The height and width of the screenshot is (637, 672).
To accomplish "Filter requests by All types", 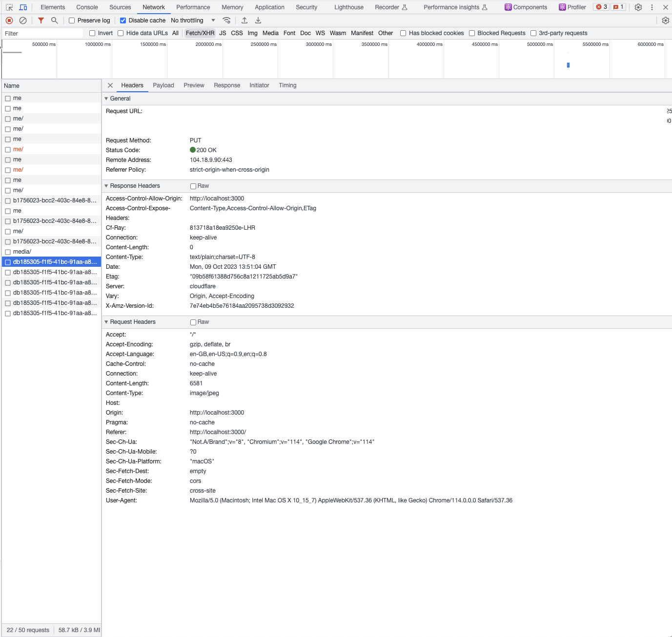I will pyautogui.click(x=176, y=33).
